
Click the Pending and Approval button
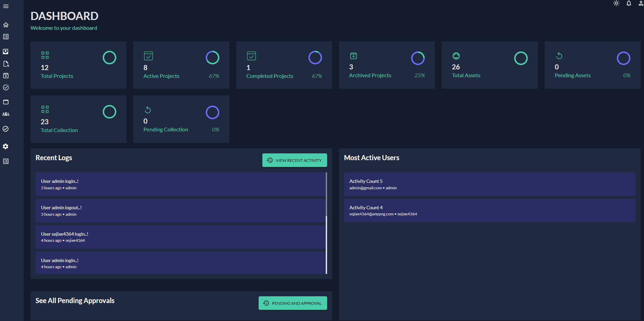point(293,303)
